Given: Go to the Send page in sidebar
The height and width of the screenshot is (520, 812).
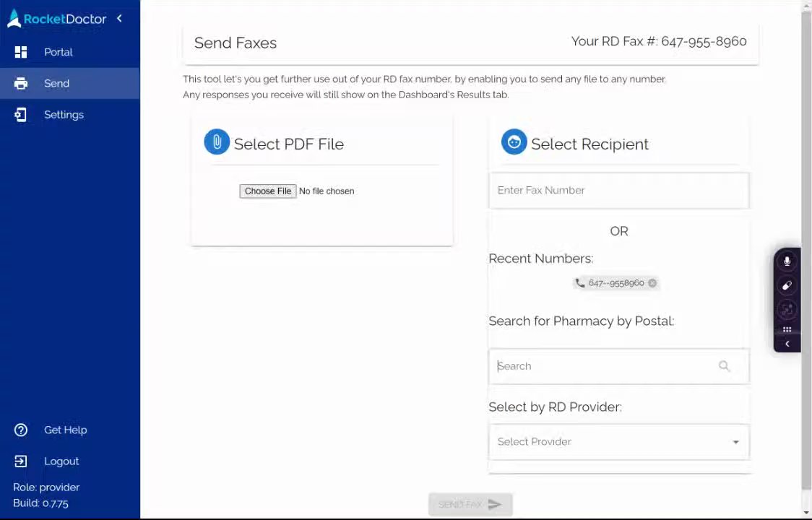Looking at the screenshot, I should (x=56, y=83).
